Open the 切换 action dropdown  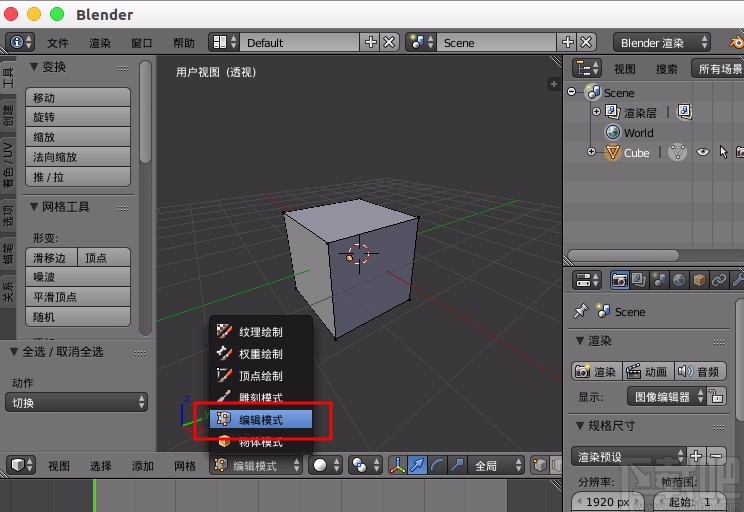[x=76, y=402]
